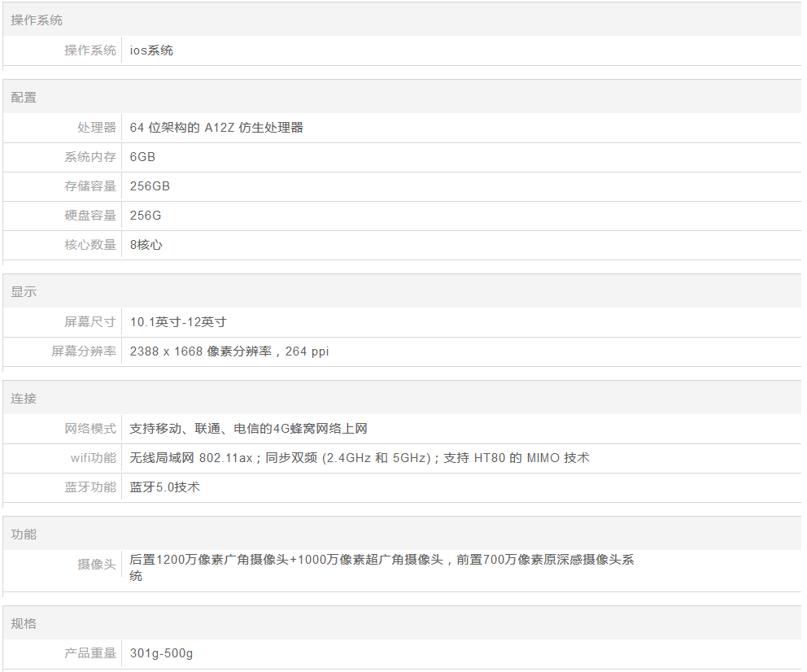Screen dimensions: 807x672
Task: Click the 显示 section header
Action: tap(24, 292)
